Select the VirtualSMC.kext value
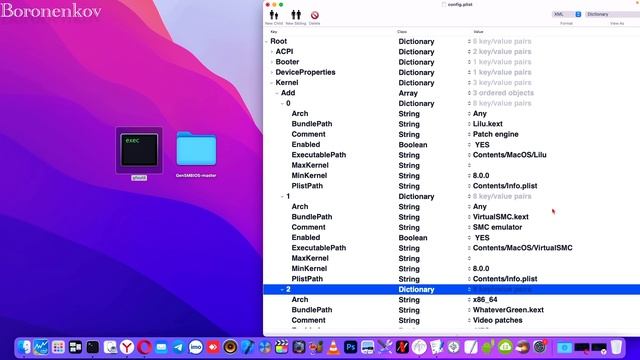 tap(500, 217)
